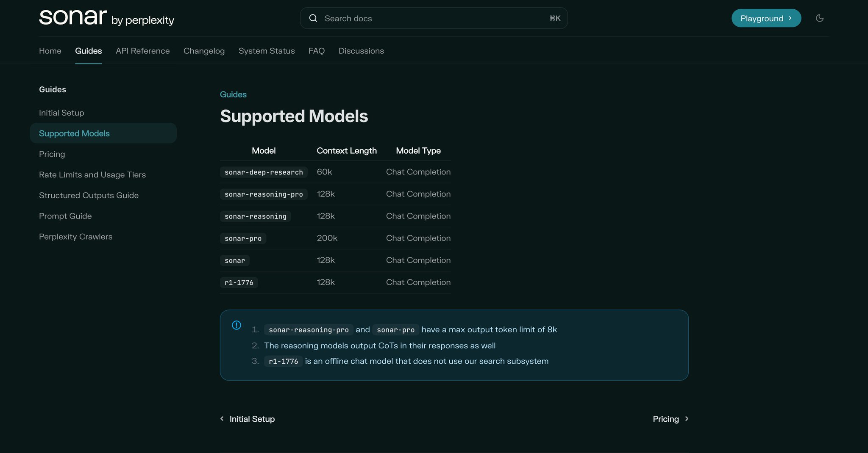Screen dimensions: 868x453
Task: Click the Context Length column header
Action: [347, 151]
